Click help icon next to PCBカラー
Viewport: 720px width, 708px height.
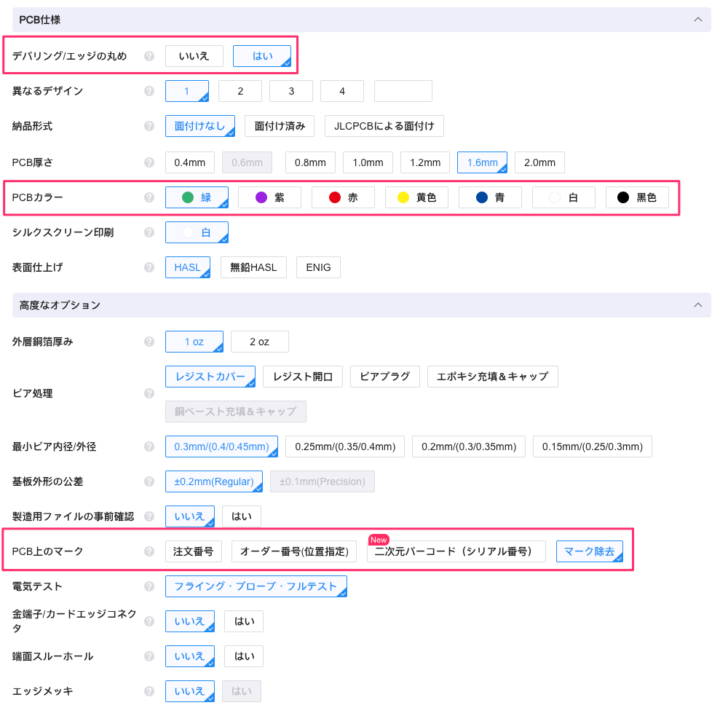tap(149, 198)
